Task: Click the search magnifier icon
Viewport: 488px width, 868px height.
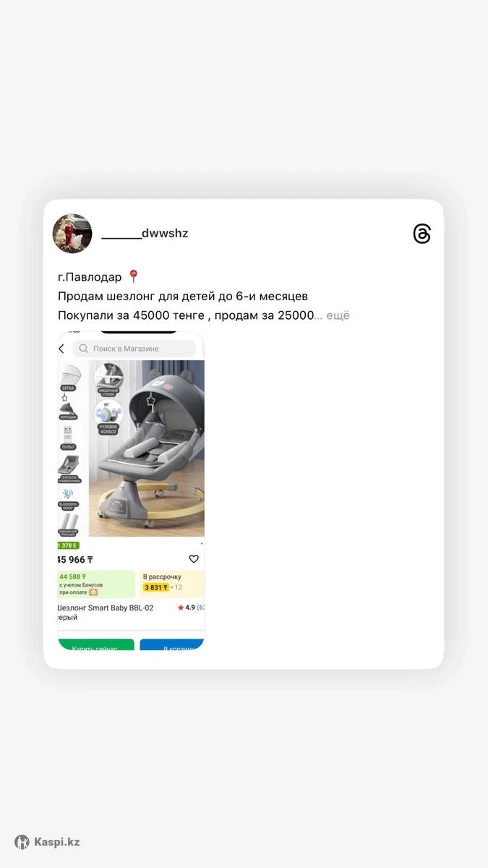Action: (x=84, y=349)
